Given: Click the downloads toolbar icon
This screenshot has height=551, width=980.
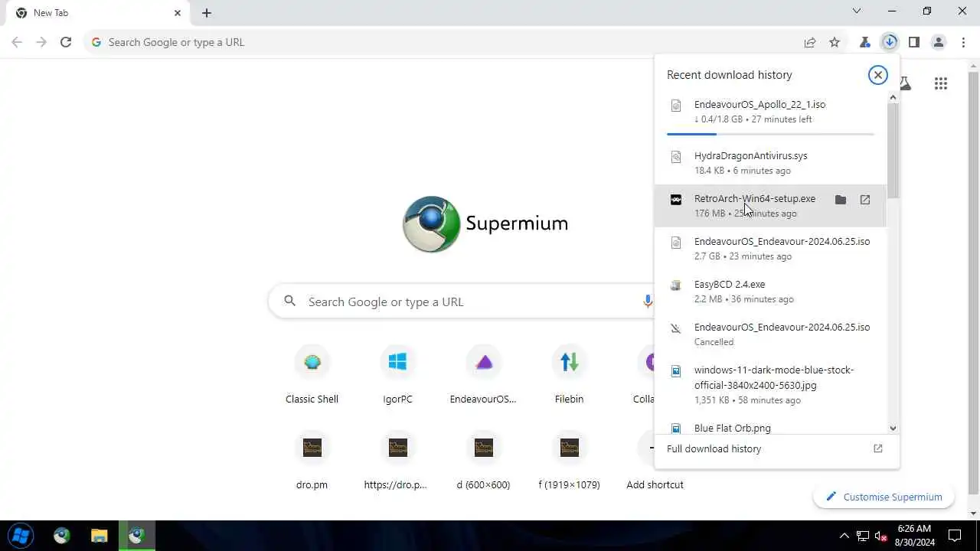Looking at the screenshot, I should [890, 42].
